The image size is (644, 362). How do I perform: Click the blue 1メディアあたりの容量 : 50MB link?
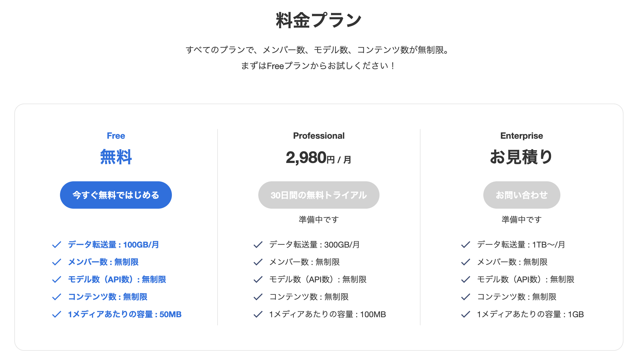click(125, 315)
